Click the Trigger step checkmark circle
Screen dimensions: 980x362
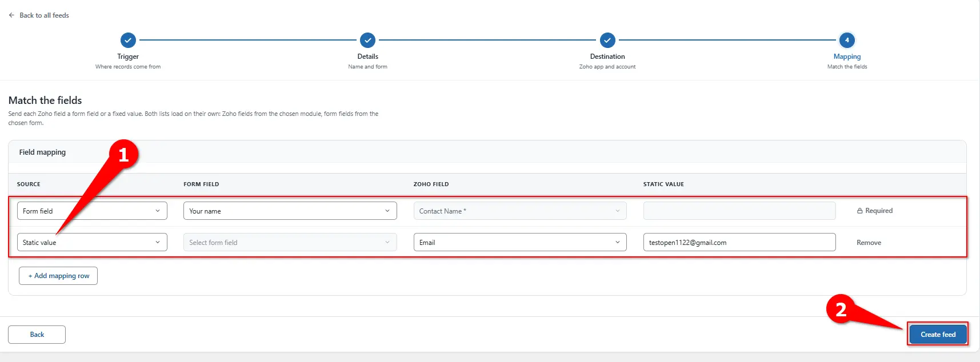[128, 41]
